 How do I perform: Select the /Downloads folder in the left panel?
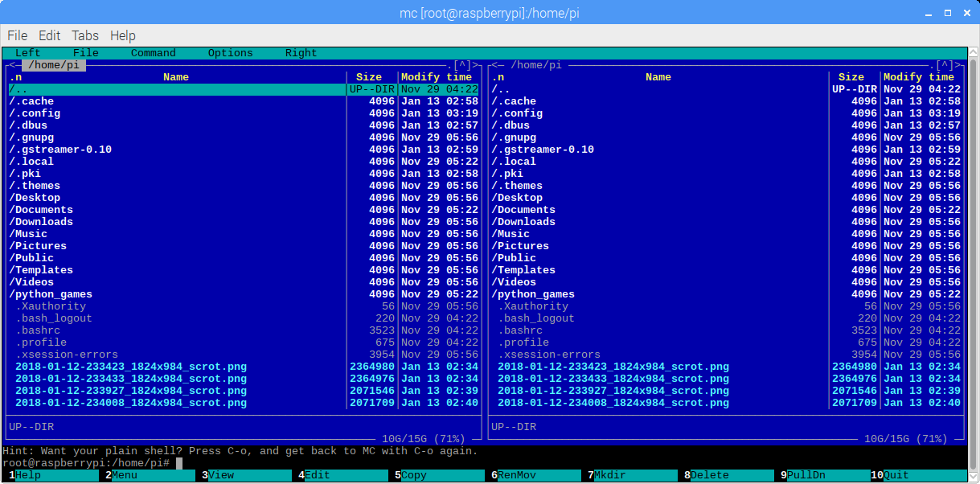click(x=41, y=222)
